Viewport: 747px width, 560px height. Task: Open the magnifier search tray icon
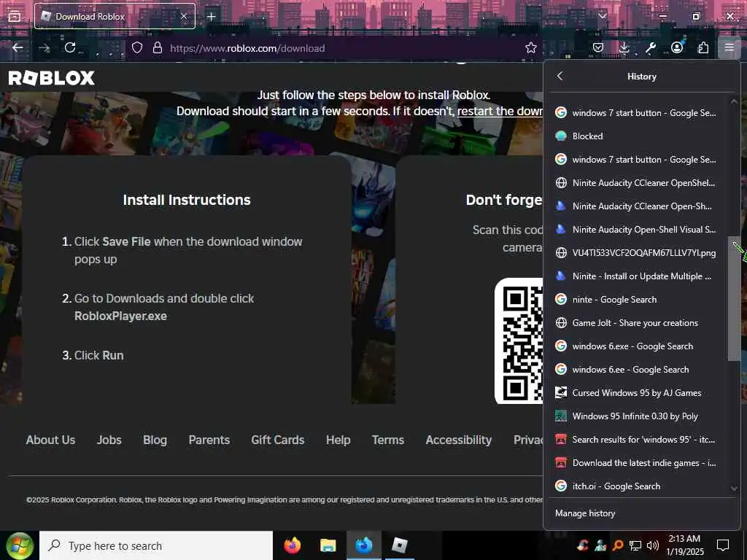[618, 545]
